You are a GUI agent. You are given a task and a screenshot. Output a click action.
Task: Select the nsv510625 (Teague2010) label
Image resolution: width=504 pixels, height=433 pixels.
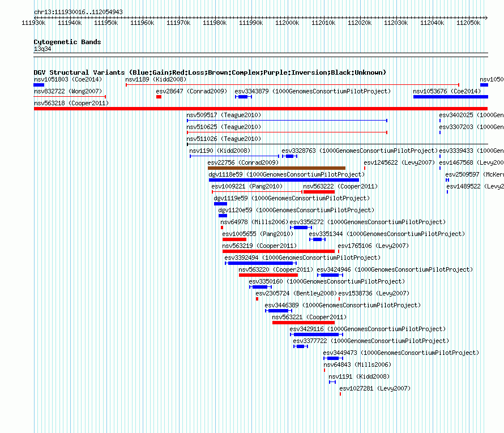[224, 127]
